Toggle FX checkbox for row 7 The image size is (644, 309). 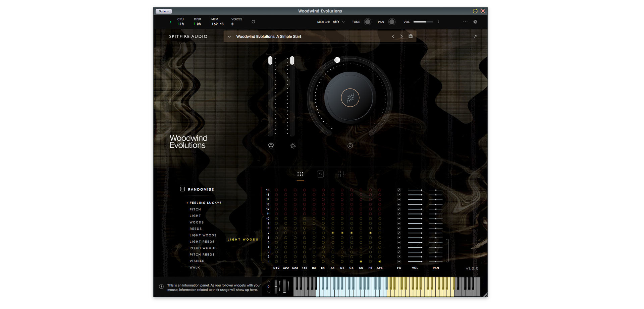399,233
